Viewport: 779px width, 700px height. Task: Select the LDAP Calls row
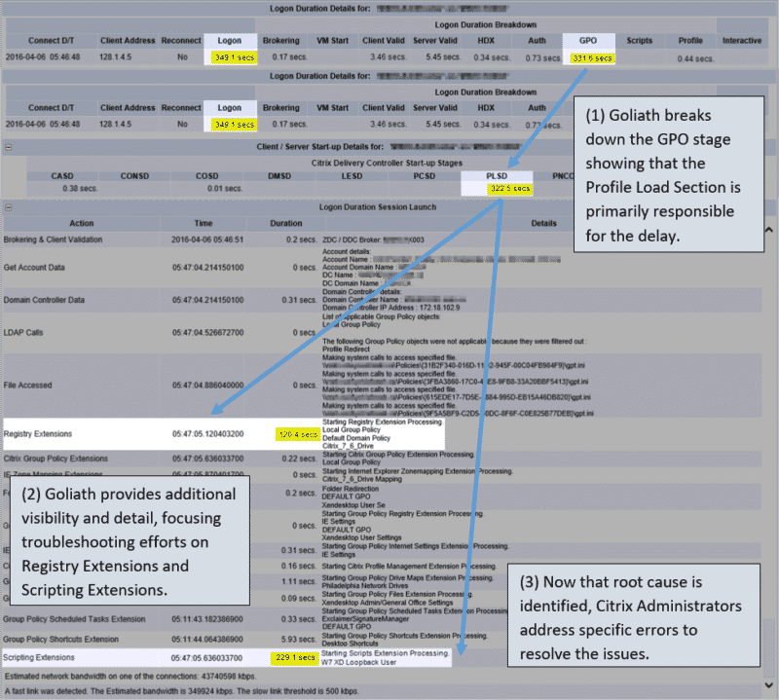click(x=382, y=332)
